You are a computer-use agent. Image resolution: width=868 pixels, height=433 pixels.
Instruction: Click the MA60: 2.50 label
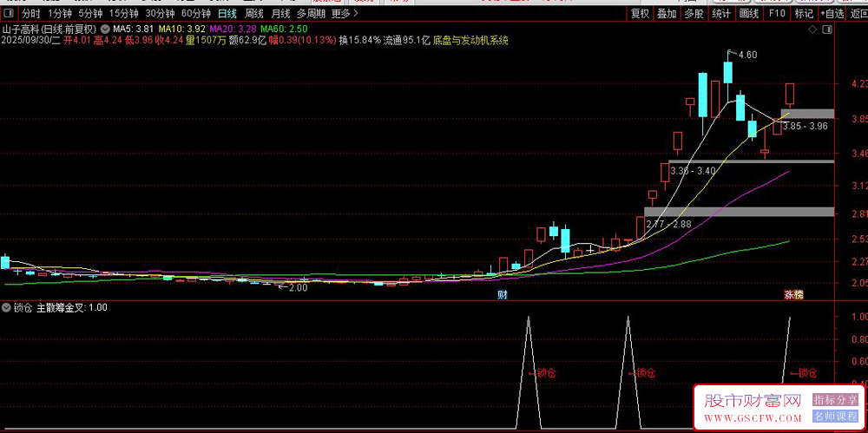click(x=285, y=29)
